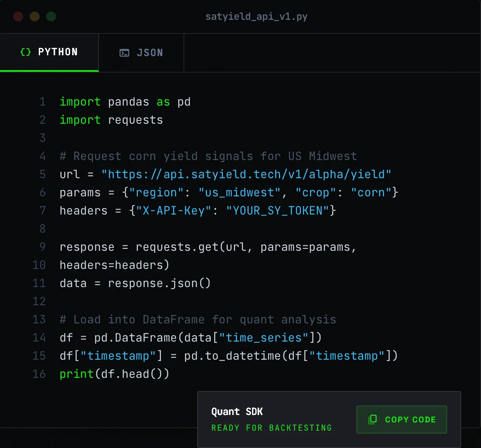Click the clipboard icon inside COPY CODE button
The image size is (481, 448).
(x=373, y=419)
